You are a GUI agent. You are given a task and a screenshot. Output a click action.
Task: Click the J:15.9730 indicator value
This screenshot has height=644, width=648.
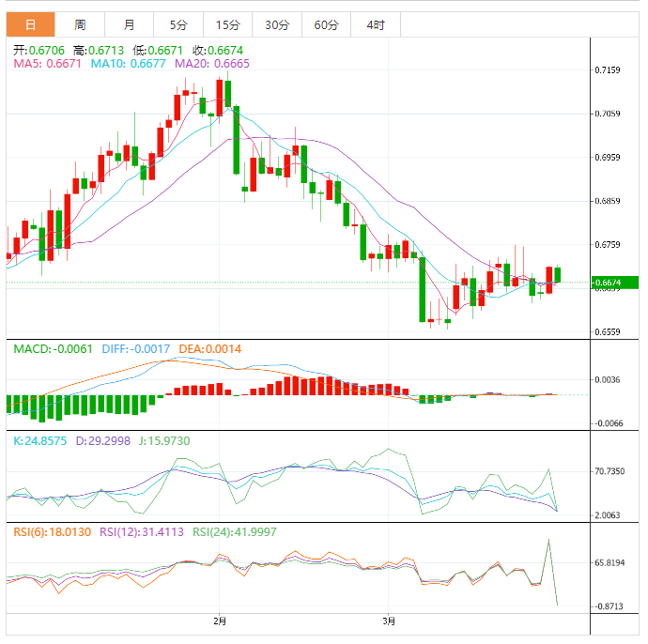point(164,441)
